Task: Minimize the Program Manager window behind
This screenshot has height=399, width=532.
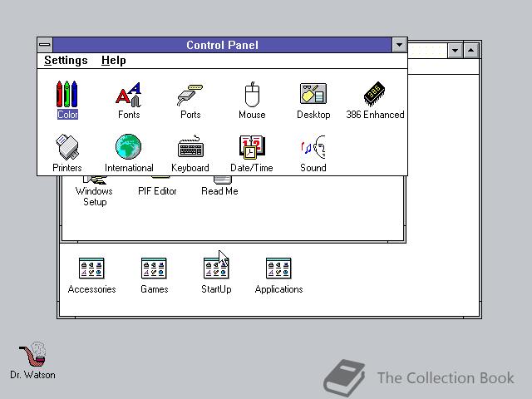Action: pos(455,51)
